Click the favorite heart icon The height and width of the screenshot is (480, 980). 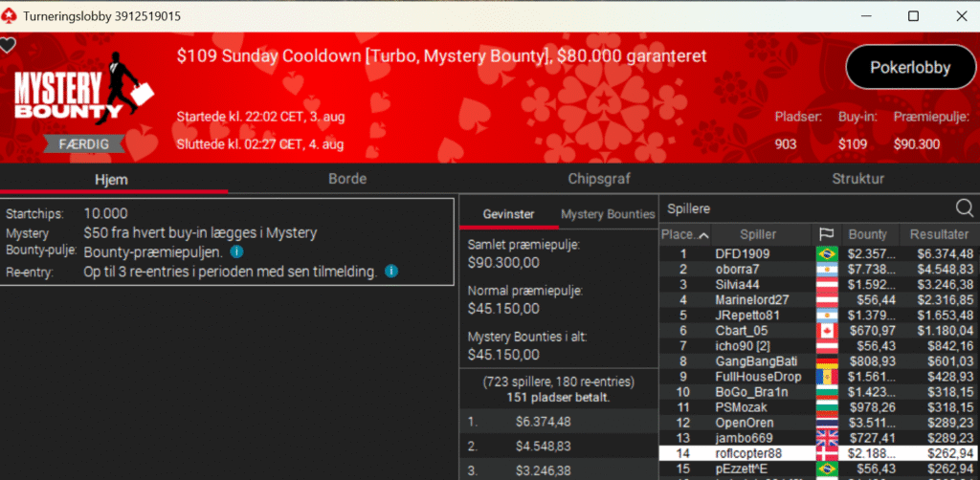click(8, 45)
